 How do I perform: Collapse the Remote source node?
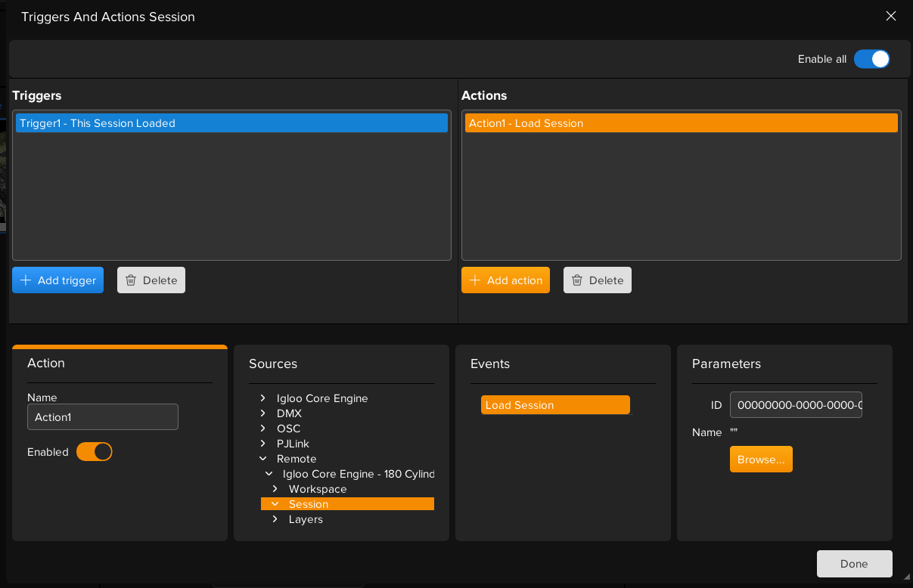coord(262,459)
